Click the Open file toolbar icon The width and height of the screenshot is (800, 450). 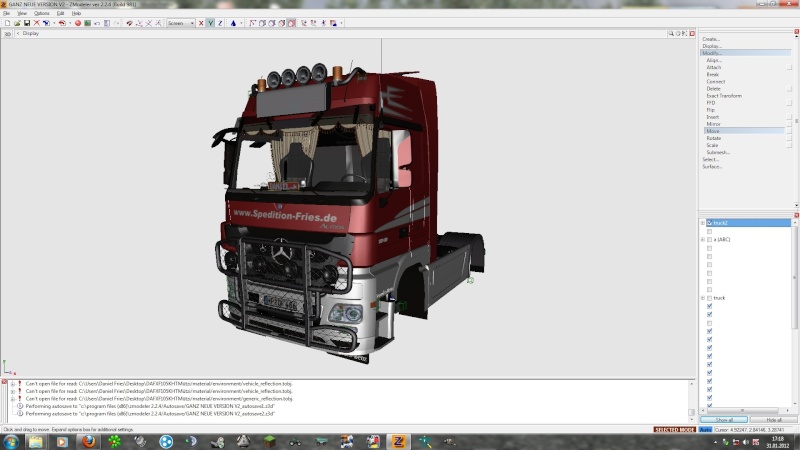(x=17, y=23)
